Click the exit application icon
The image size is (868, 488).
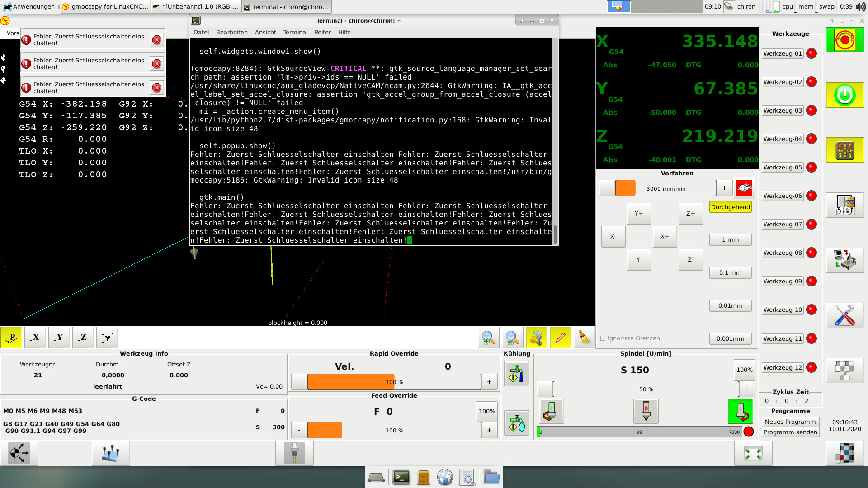point(844,453)
